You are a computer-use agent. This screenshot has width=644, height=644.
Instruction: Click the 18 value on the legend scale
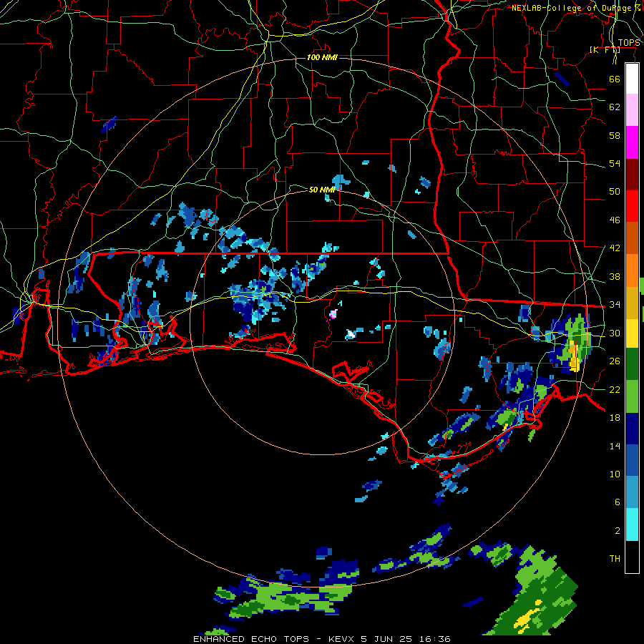tap(615, 418)
